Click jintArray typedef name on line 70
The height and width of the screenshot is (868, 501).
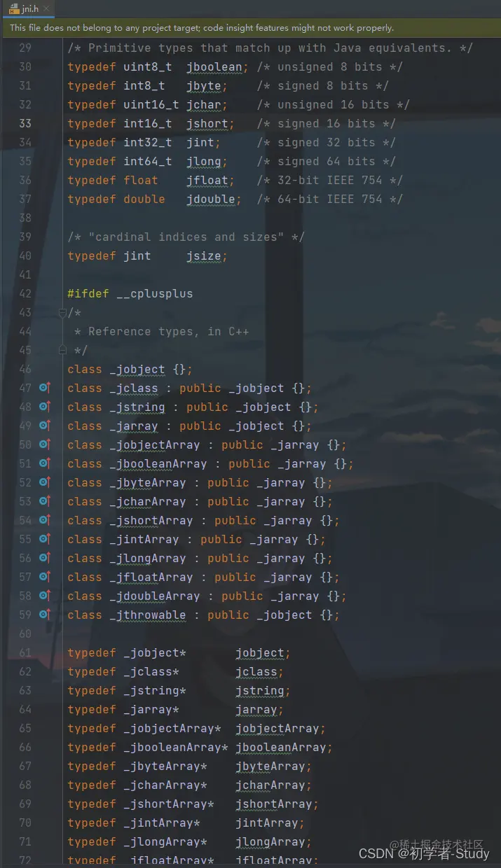267,823
